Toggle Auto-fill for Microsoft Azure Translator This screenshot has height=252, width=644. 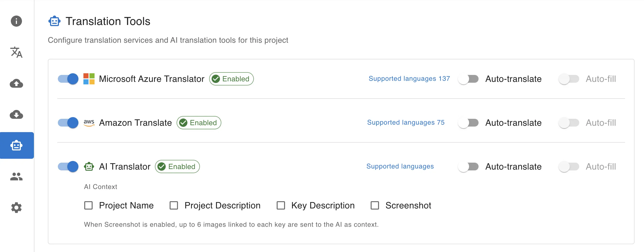(569, 79)
